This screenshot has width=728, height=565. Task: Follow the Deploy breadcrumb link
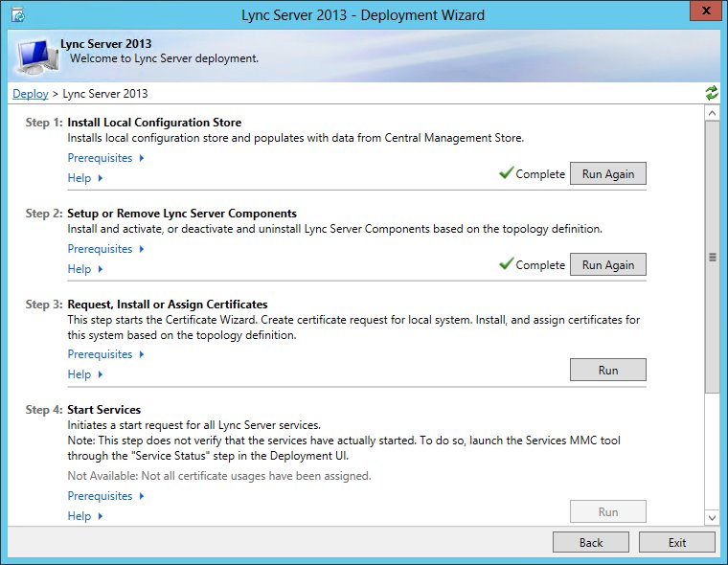coord(30,94)
